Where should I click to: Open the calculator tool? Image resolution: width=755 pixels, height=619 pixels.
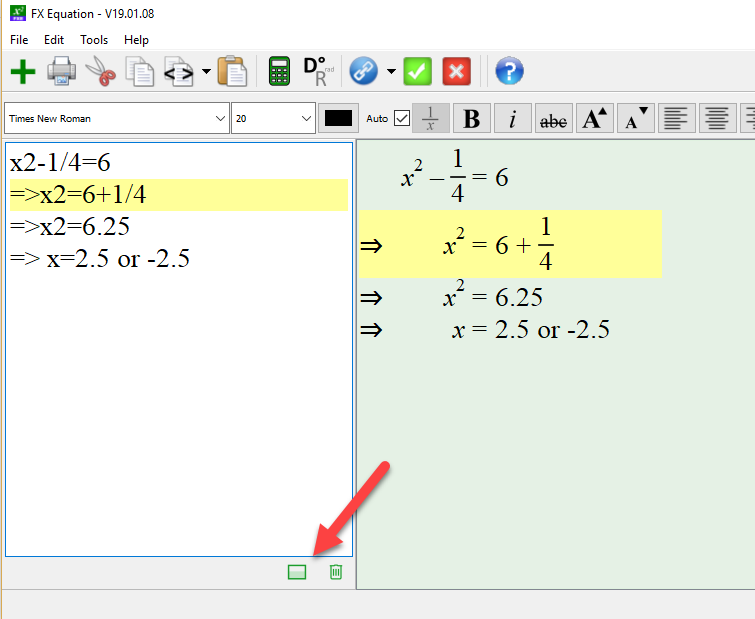tap(280, 72)
